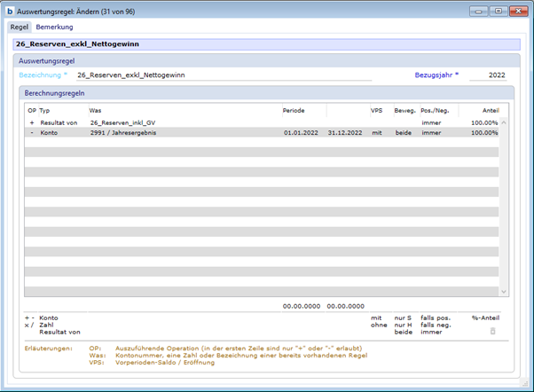Click the Typ column header
The width and height of the screenshot is (534, 392).
(44, 110)
